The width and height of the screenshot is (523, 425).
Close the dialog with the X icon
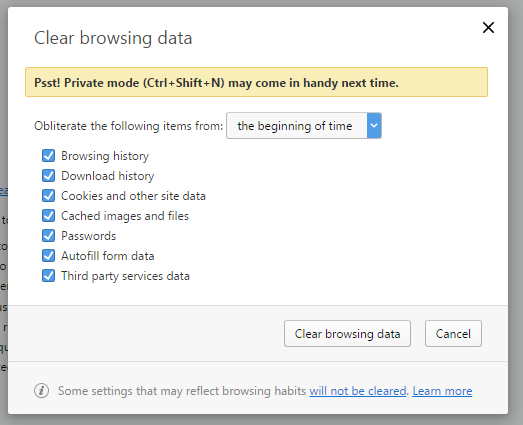point(488,28)
